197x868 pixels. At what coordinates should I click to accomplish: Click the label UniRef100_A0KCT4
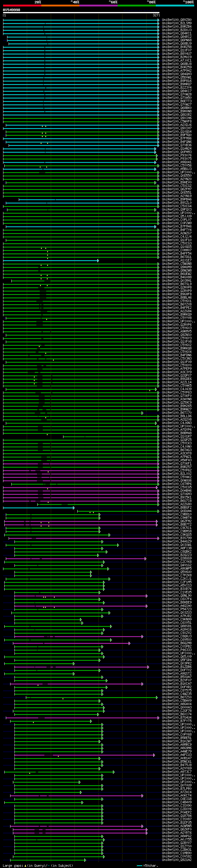click(x=177, y=795)
